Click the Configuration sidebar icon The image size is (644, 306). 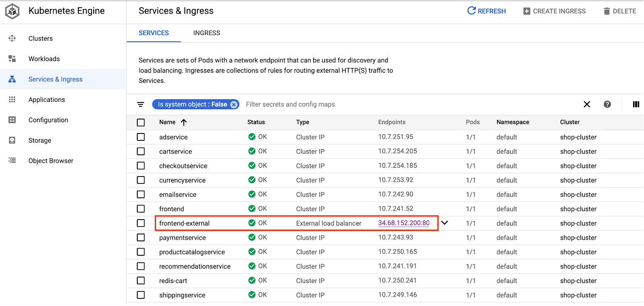(12, 120)
